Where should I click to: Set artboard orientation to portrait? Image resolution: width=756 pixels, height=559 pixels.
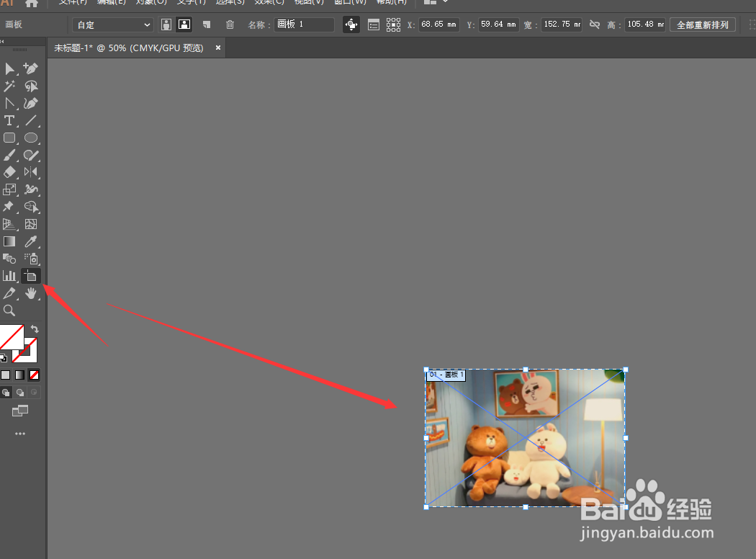click(x=166, y=24)
